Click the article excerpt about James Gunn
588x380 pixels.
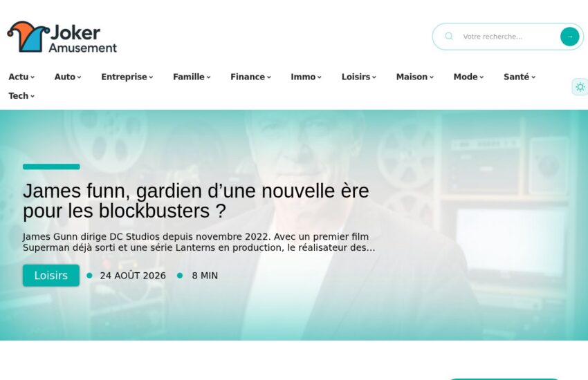tap(199, 243)
